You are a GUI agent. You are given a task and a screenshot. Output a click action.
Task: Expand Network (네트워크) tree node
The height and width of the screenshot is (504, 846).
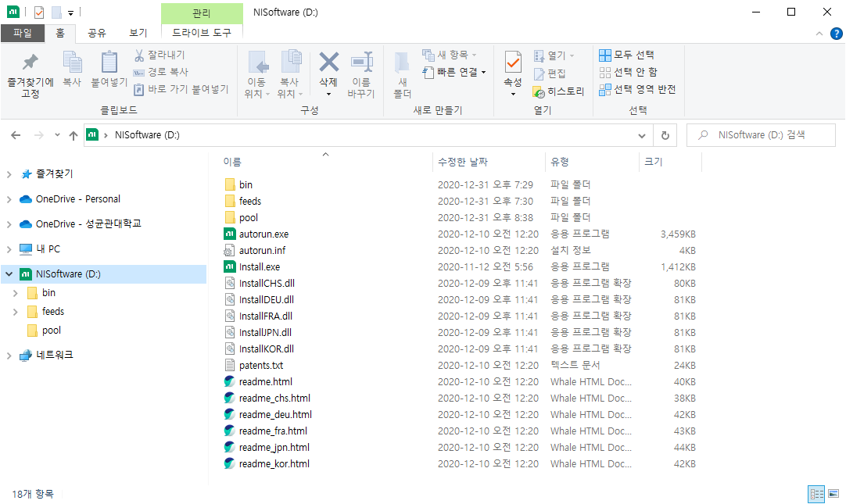coord(9,356)
